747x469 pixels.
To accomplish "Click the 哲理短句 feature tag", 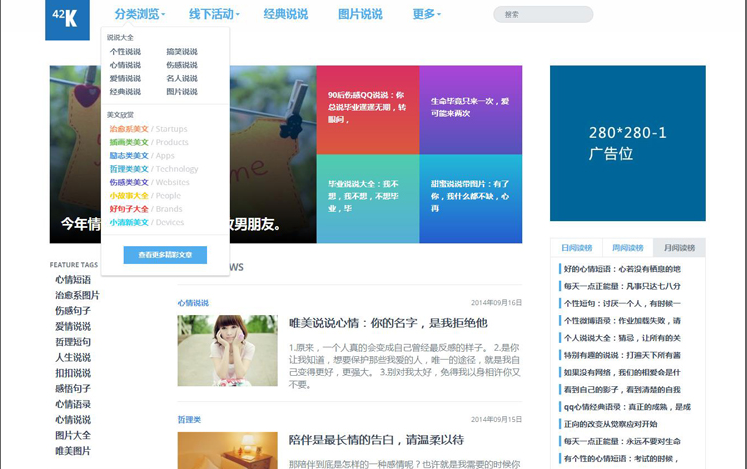I will [x=73, y=342].
